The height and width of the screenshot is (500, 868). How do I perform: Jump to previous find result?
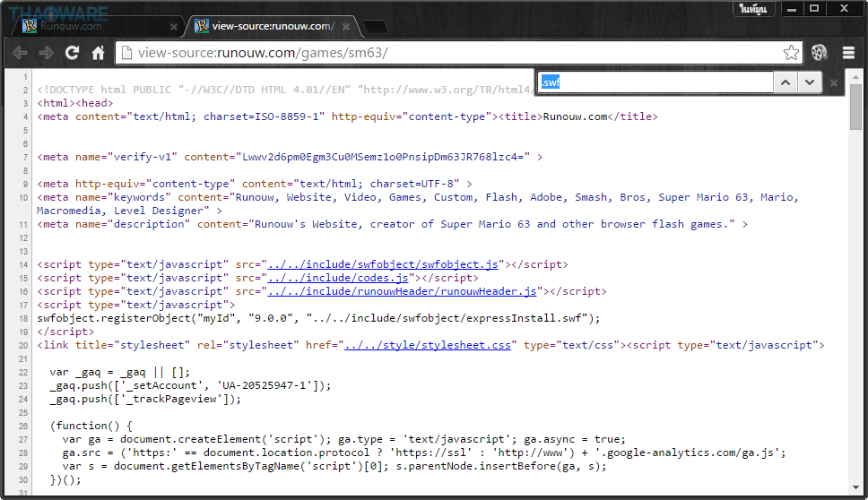coord(785,82)
